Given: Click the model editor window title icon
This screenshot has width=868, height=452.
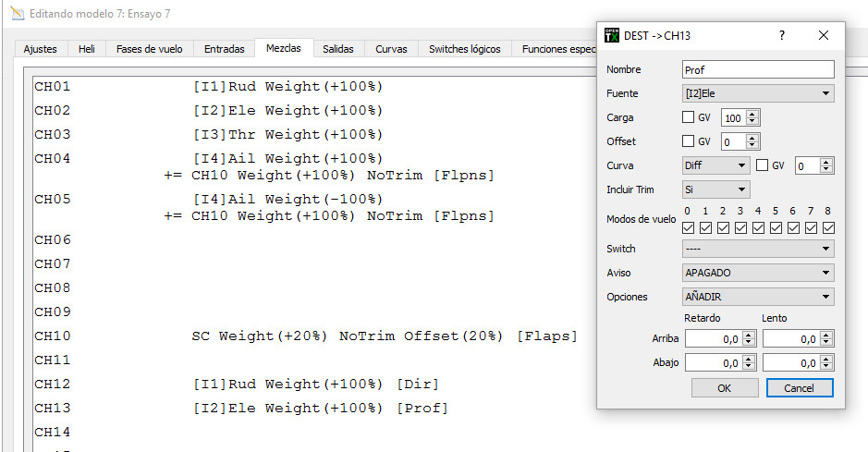Looking at the screenshot, I should click(x=16, y=15).
